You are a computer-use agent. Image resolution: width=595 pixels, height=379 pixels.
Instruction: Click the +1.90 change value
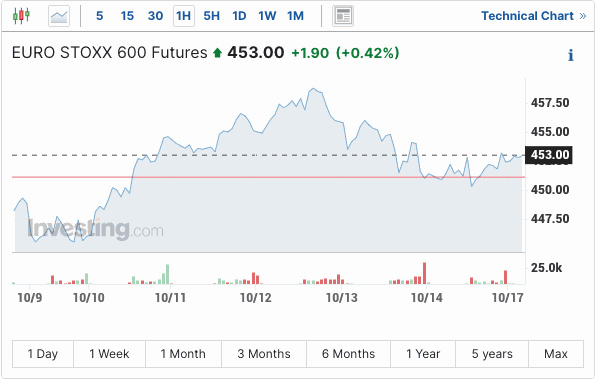point(310,53)
